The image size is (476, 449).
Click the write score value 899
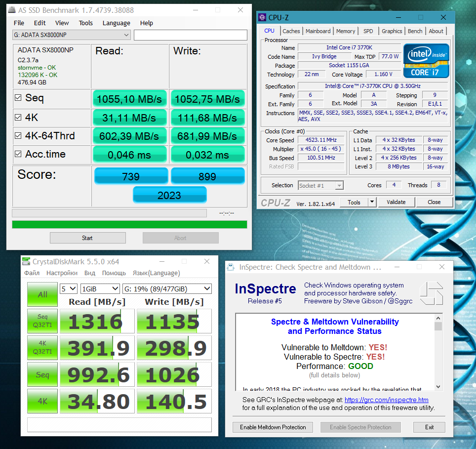click(x=208, y=176)
